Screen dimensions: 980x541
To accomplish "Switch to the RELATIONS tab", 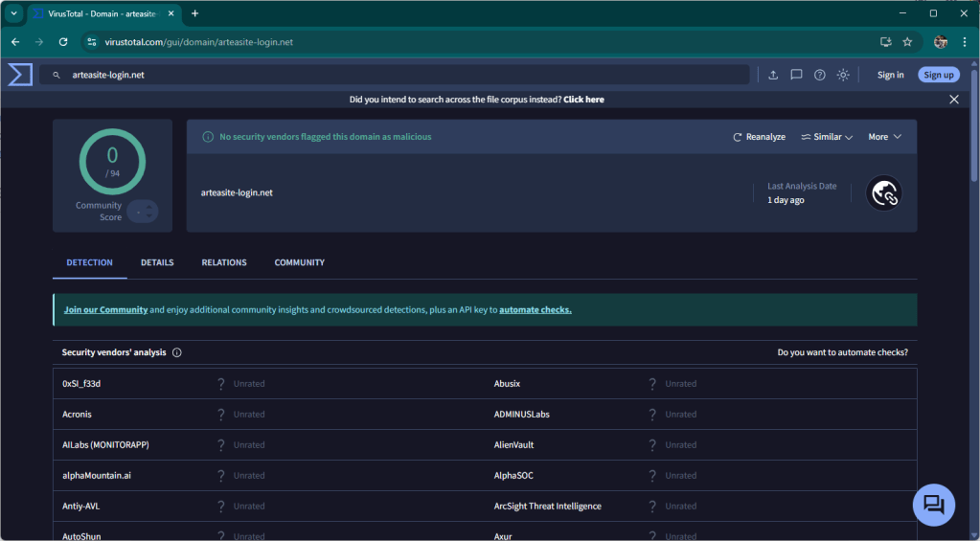I will point(224,262).
